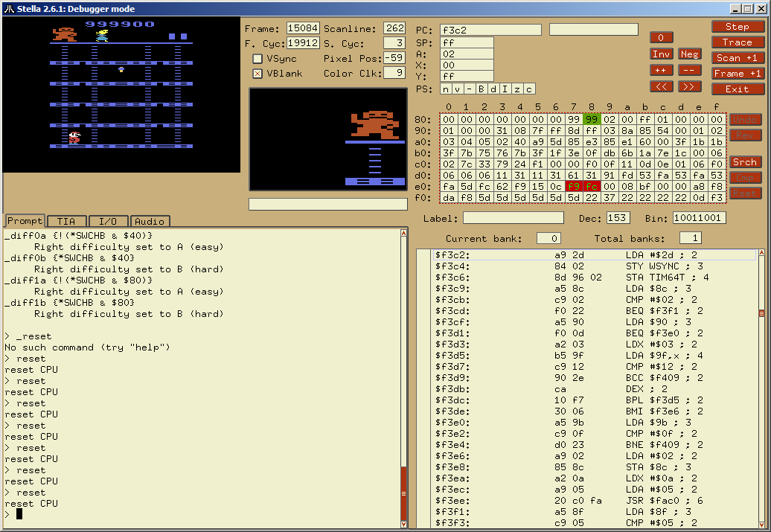Click the Srch button beside the RAM grid

pyautogui.click(x=745, y=162)
